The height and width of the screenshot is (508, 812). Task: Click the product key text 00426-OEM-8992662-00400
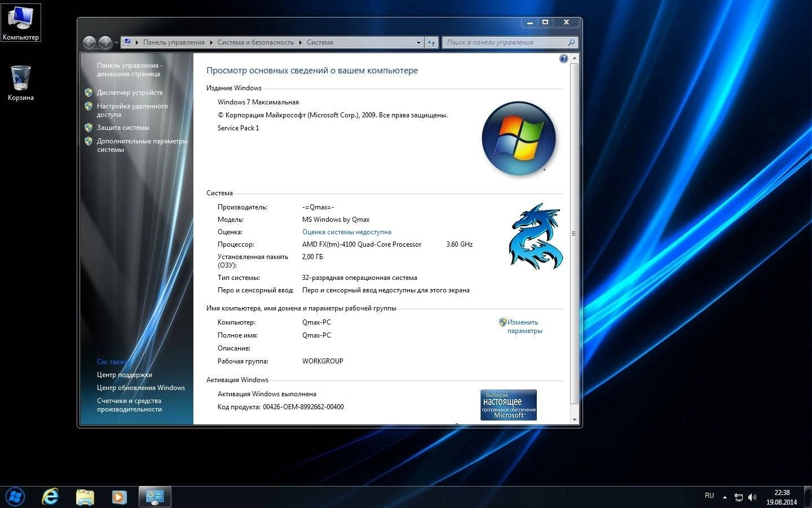point(303,407)
